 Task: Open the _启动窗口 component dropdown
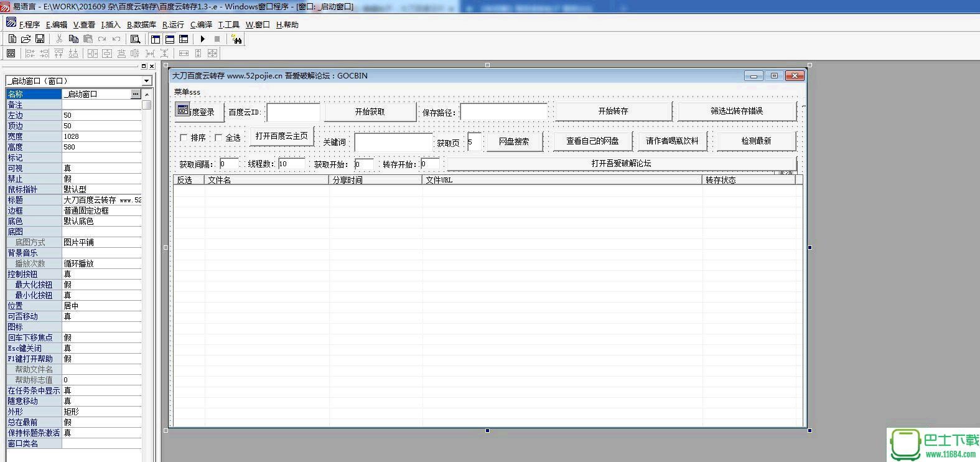tap(147, 81)
